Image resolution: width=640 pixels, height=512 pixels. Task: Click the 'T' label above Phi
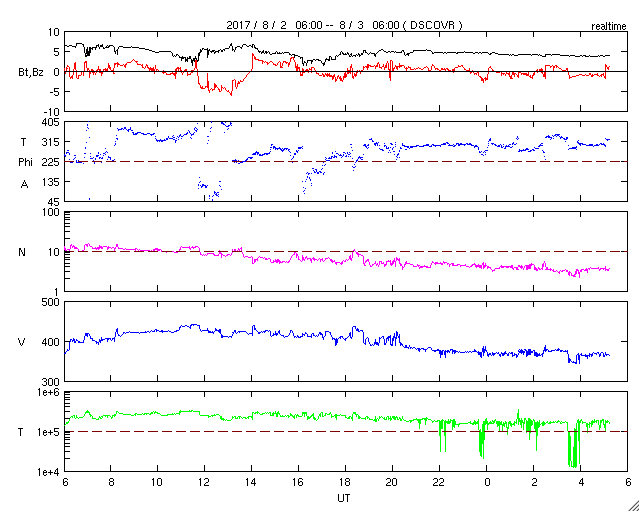(x=23, y=142)
